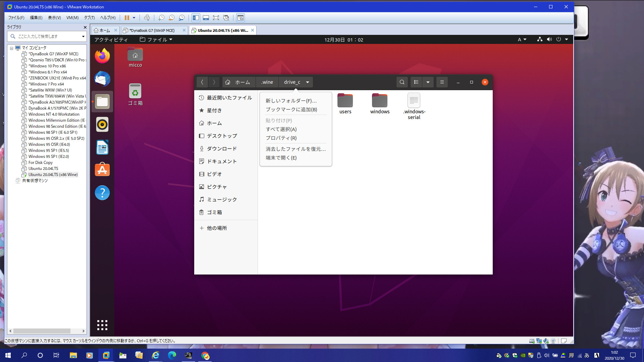Click the library horizontal scrollbar
The width and height of the screenshot is (644, 362).
(x=42, y=331)
